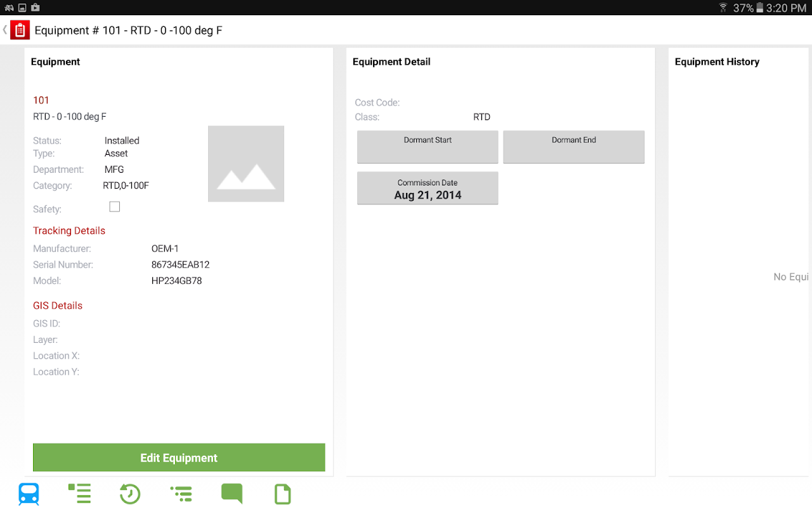Open the indented task list icon
Viewport: 812px width, 508px height.
[181, 493]
